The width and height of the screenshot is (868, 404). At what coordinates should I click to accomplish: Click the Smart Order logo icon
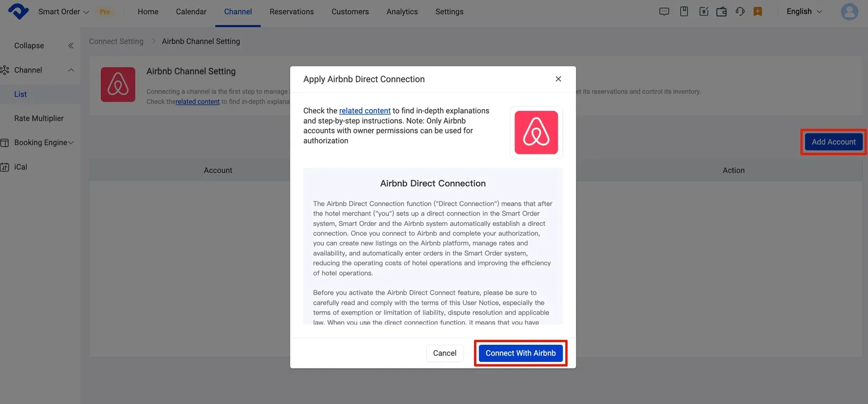point(18,11)
